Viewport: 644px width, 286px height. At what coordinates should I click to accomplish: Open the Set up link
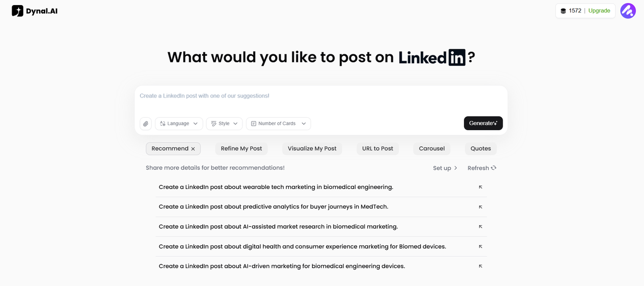pyautogui.click(x=445, y=168)
